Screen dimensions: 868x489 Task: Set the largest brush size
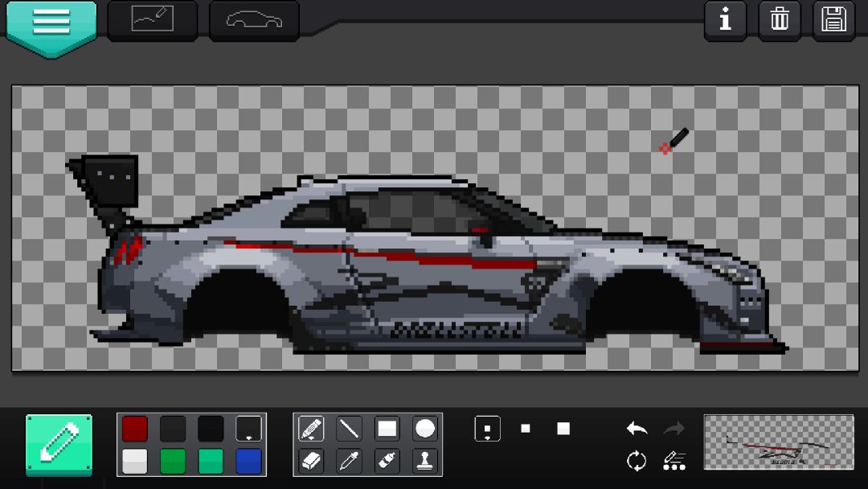[x=563, y=429]
